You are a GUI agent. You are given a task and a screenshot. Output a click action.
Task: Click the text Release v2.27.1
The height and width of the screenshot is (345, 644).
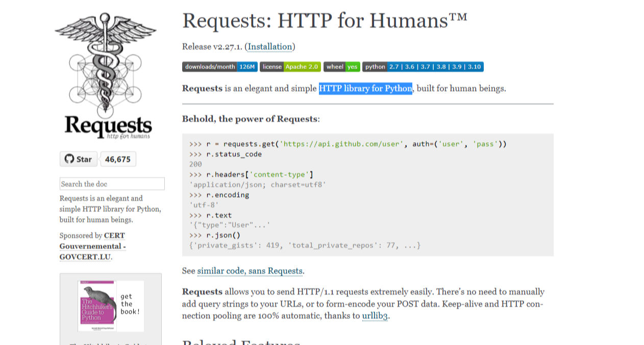tap(212, 46)
